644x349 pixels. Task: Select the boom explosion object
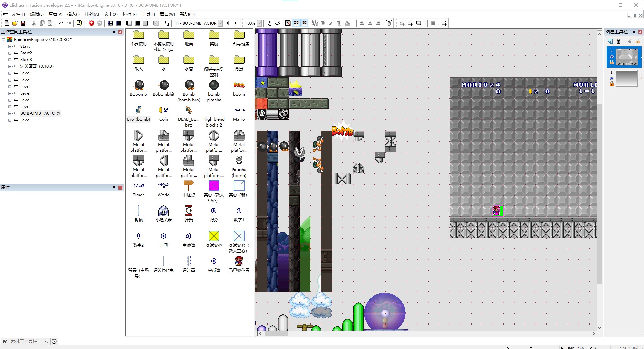tap(239, 88)
